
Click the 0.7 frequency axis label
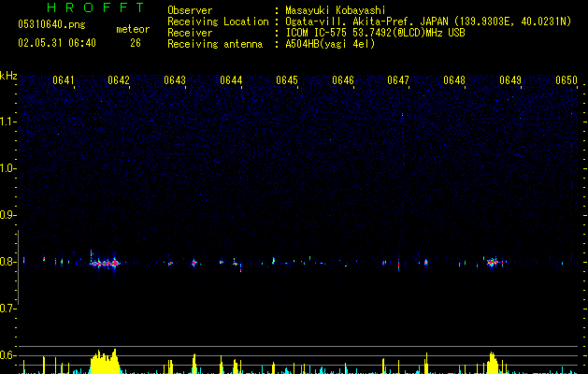[7, 309]
